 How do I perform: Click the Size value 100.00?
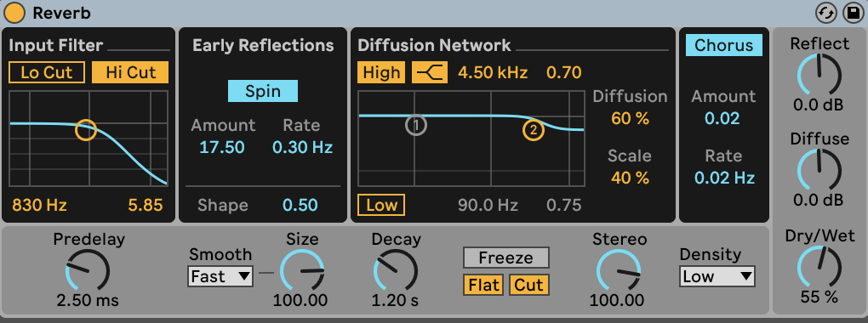click(300, 301)
